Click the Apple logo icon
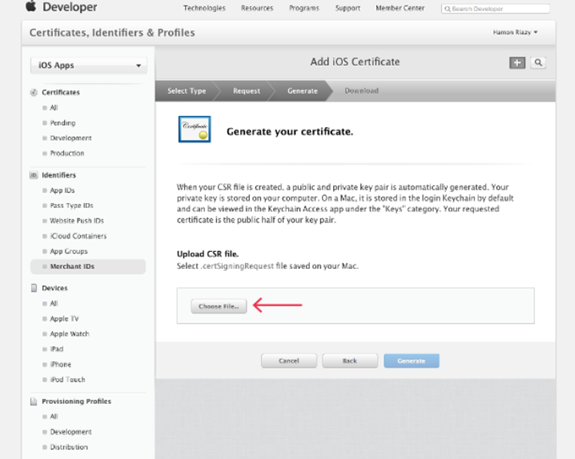The image size is (575, 459). [x=31, y=6]
